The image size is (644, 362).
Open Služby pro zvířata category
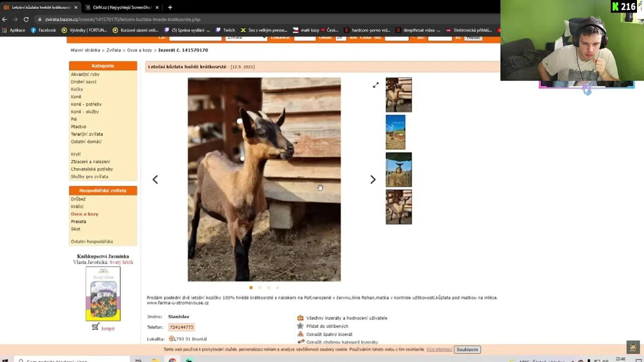pyautogui.click(x=89, y=177)
